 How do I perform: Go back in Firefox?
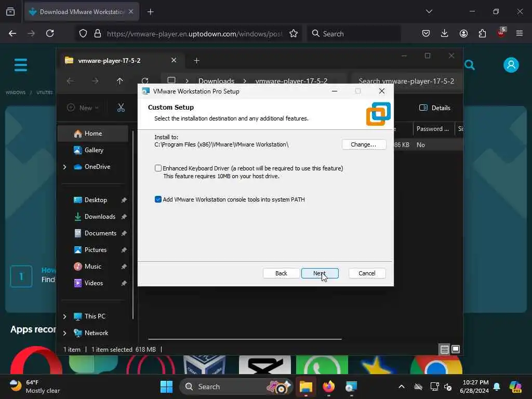12,33
